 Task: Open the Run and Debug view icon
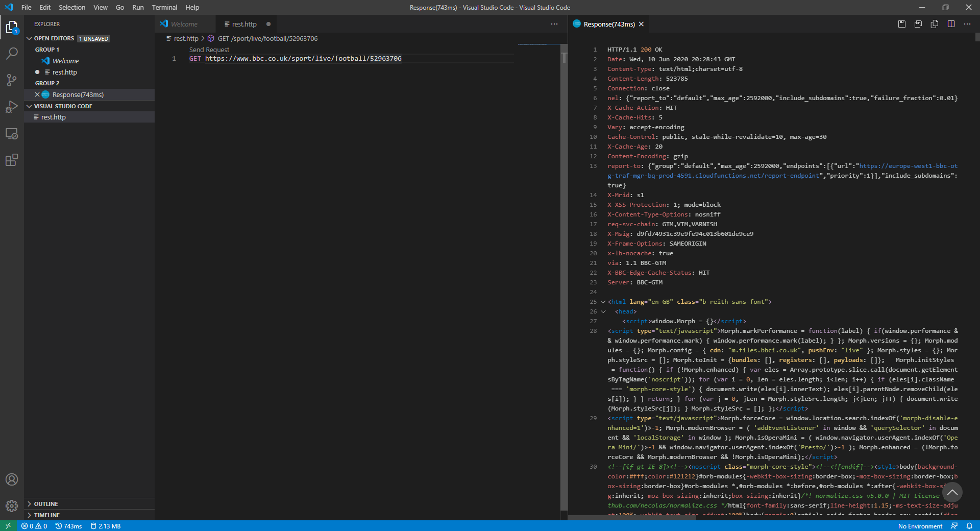(x=12, y=107)
